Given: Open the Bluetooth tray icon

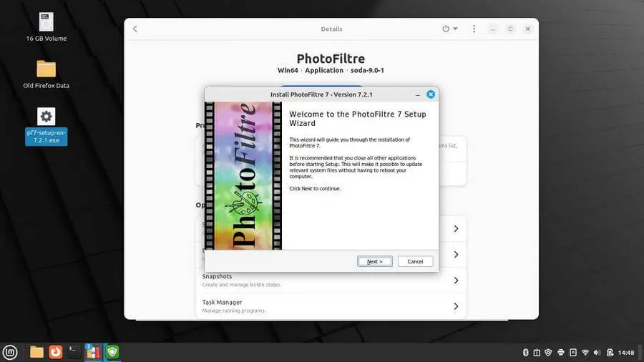Looking at the screenshot, I should (x=525, y=353).
